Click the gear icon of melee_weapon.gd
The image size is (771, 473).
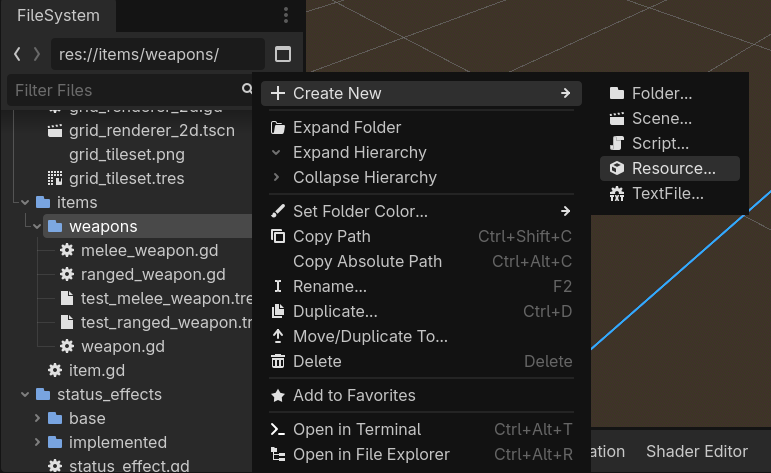(67, 250)
